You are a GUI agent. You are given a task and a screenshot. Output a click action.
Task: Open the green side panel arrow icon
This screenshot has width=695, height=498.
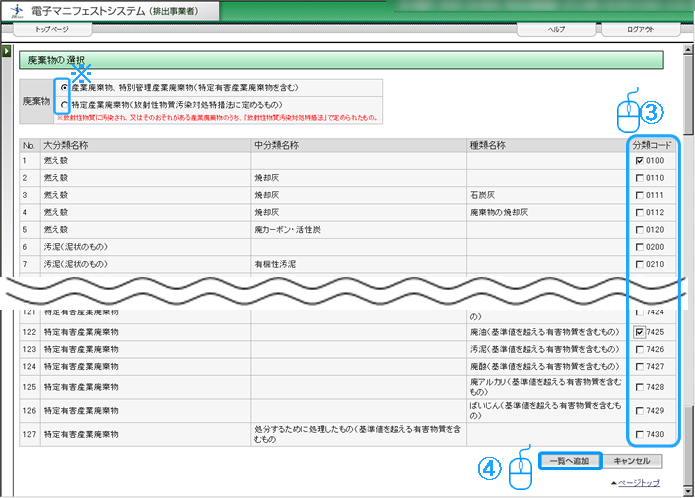coord(6,51)
